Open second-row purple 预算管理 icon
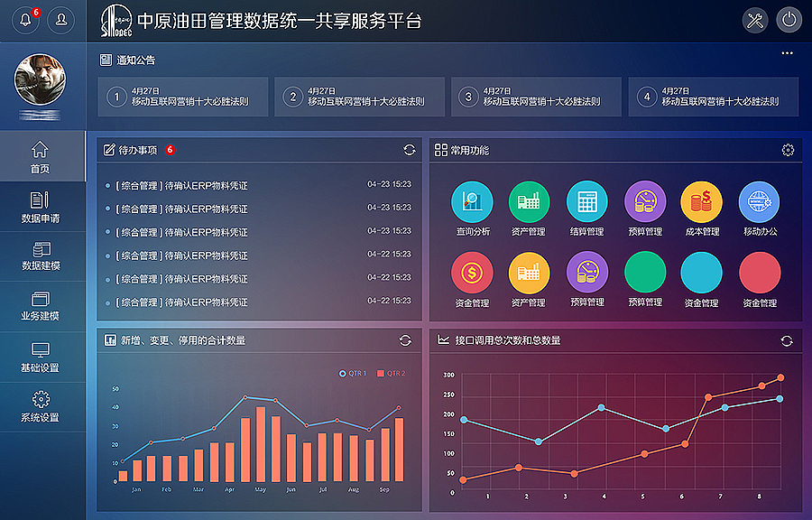 click(586, 272)
